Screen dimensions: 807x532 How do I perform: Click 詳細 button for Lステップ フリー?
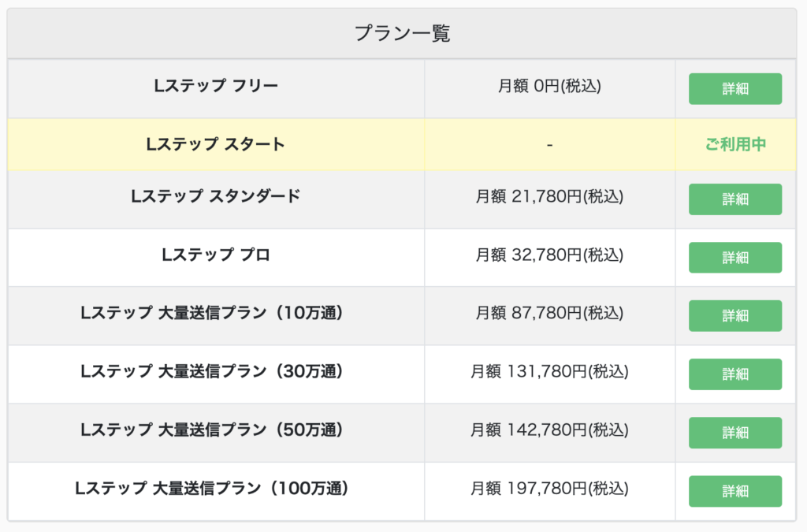(x=735, y=89)
